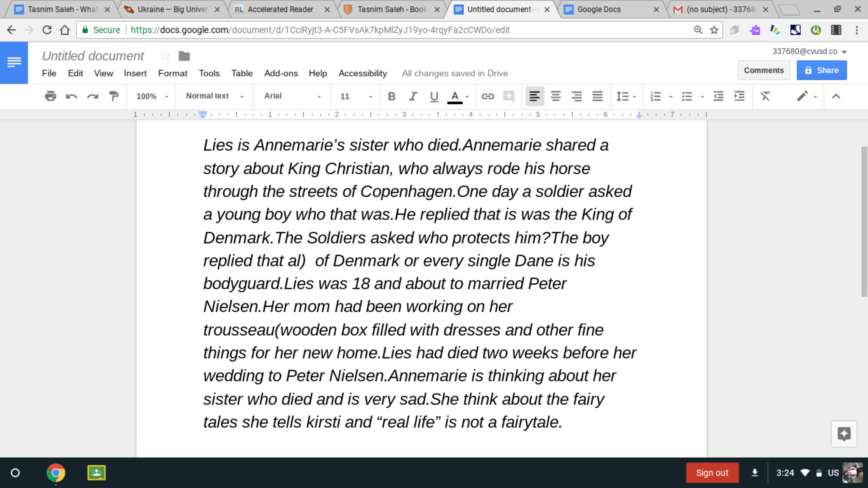Click the Comments button
Viewport: 868px width, 488px height.
pyautogui.click(x=763, y=70)
